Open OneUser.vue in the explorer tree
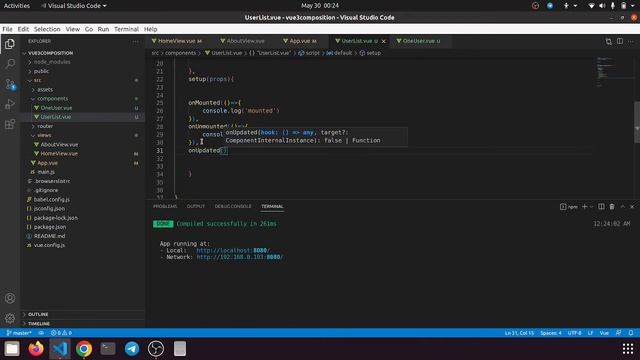The width and height of the screenshot is (640, 360). point(56,108)
